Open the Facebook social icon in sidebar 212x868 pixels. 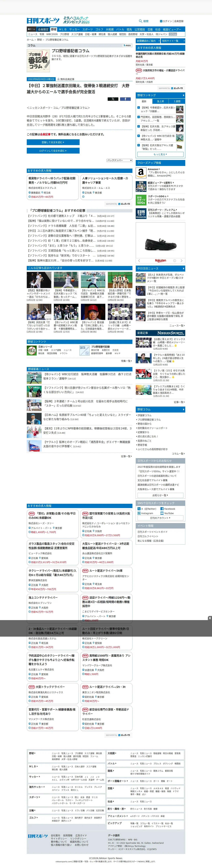(162, 509)
